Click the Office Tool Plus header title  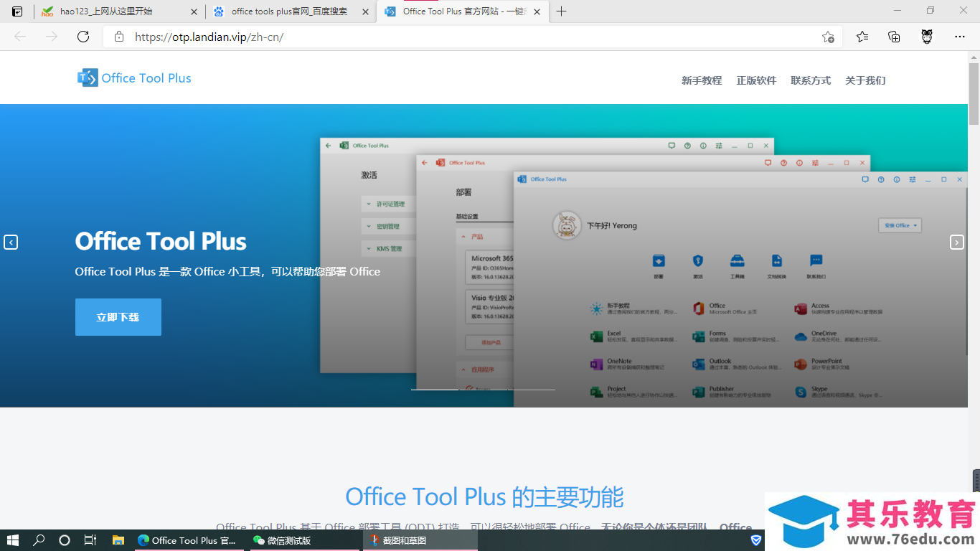[146, 78]
